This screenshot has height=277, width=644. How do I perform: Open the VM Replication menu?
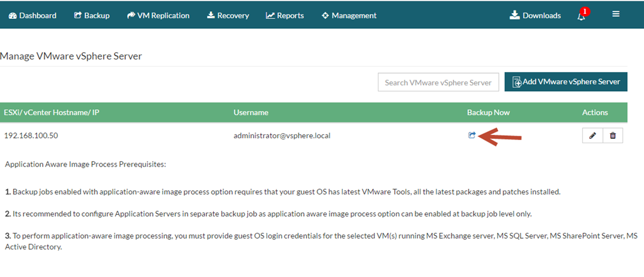tap(158, 16)
